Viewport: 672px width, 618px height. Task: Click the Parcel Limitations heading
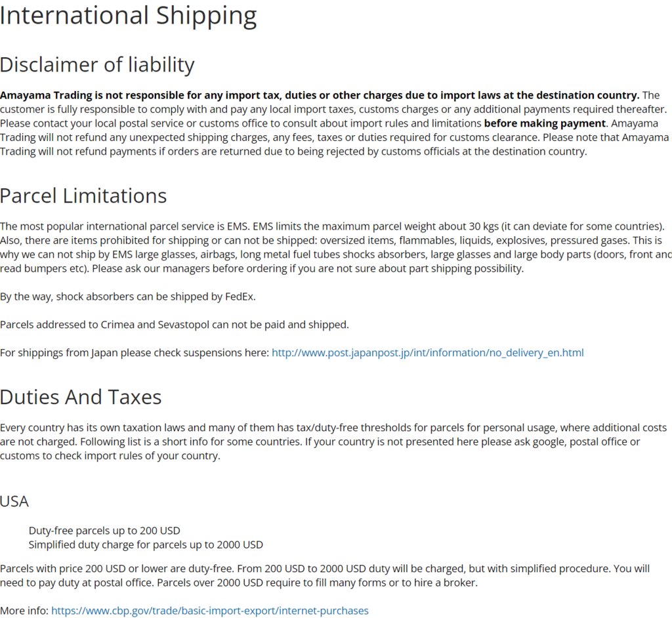pos(83,196)
